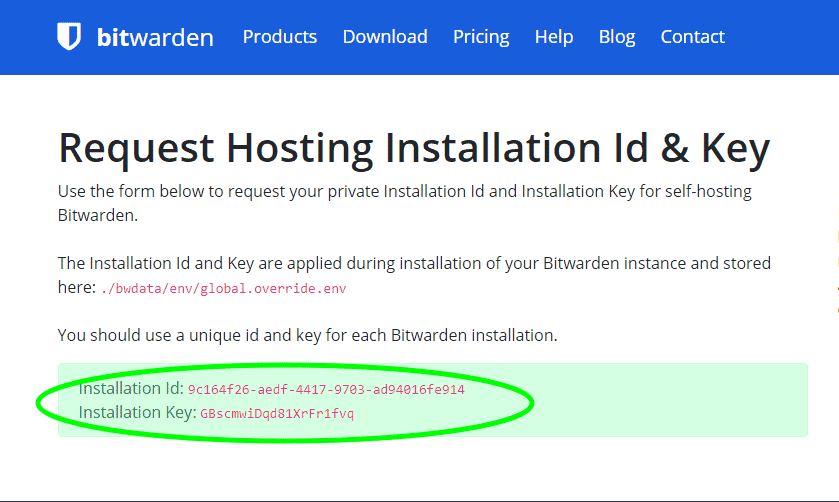Click the 'Installation Id:' label
This screenshot has width=839, height=502.
131,389
